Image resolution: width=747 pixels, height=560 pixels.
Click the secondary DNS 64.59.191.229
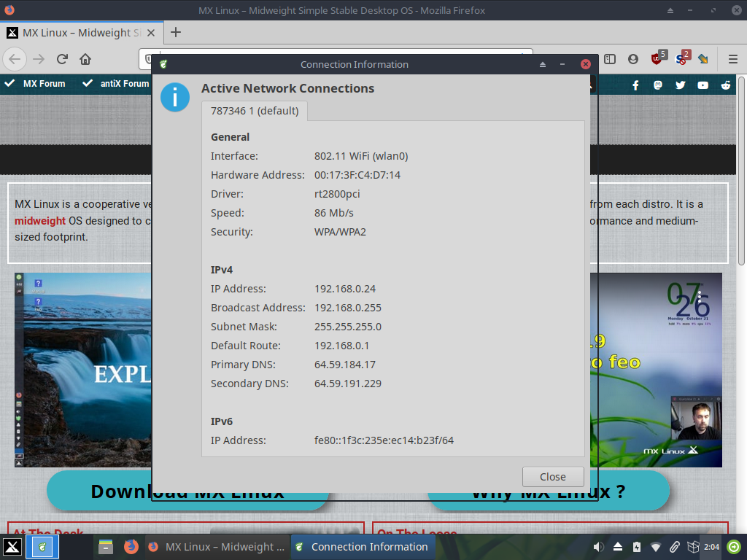(x=348, y=384)
